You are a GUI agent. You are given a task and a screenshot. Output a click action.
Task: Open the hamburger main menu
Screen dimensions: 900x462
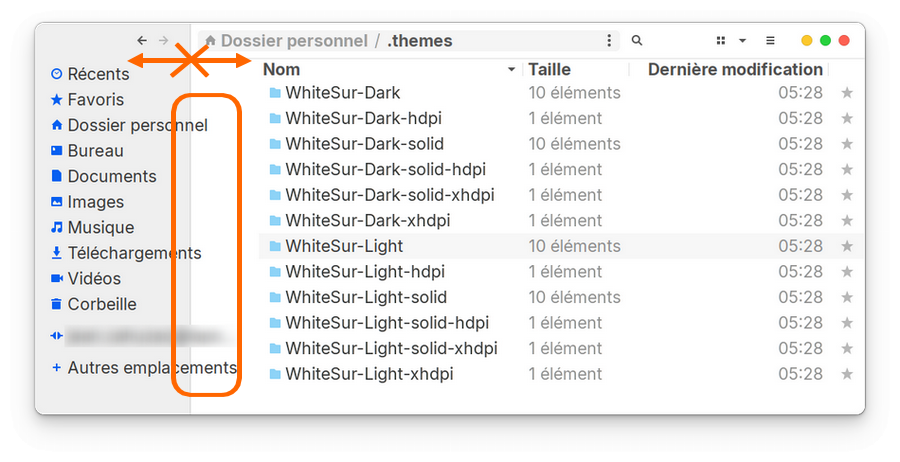pyautogui.click(x=770, y=41)
